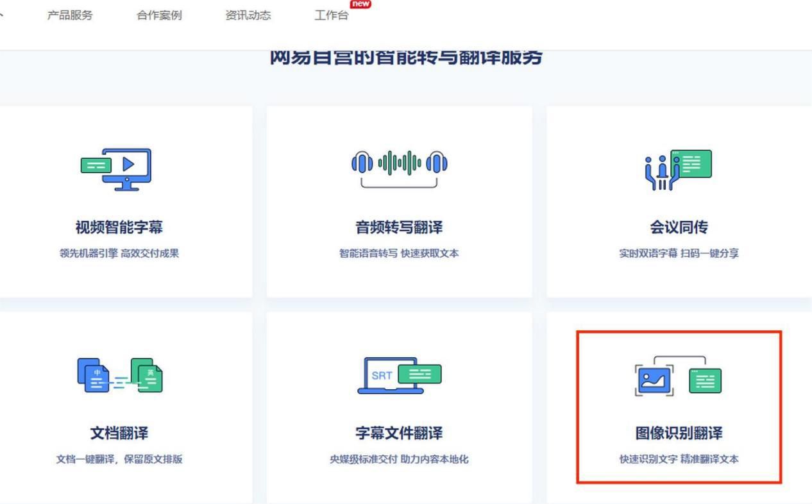
Task: Click the page heading 网易自营的智能转写翻译服务
Action: pyautogui.click(x=406, y=58)
